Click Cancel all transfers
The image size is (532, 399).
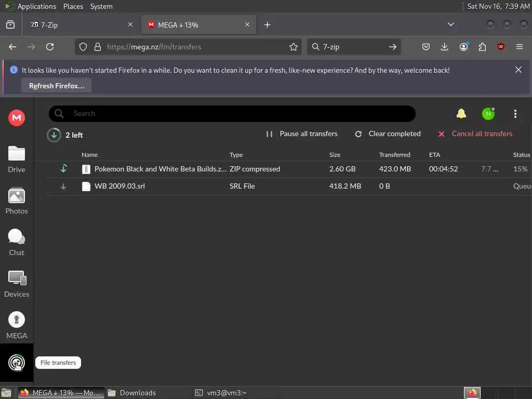click(475, 134)
